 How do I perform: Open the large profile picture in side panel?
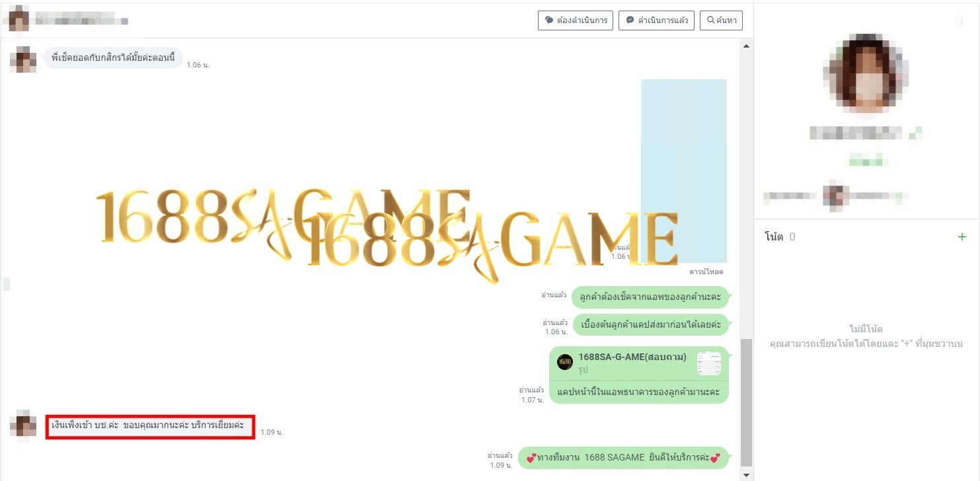tap(866, 73)
